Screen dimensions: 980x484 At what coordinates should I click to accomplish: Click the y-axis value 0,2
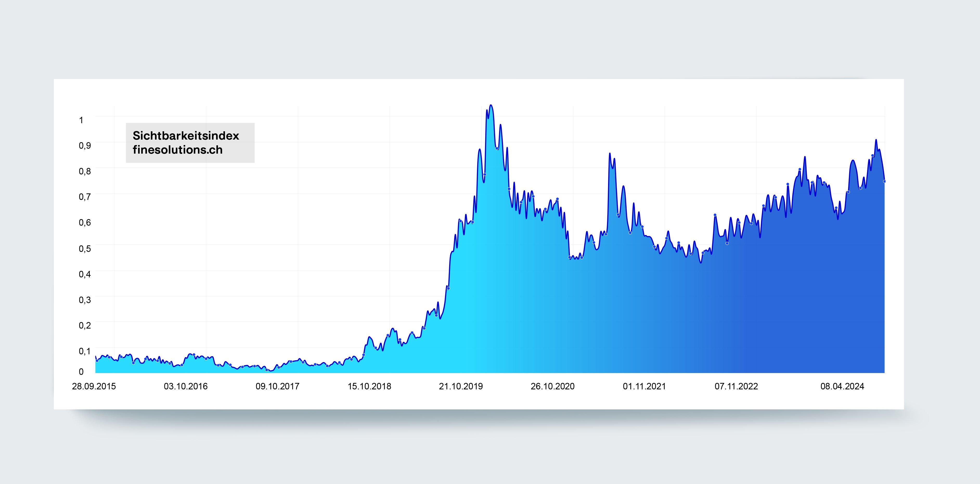pos(85,325)
